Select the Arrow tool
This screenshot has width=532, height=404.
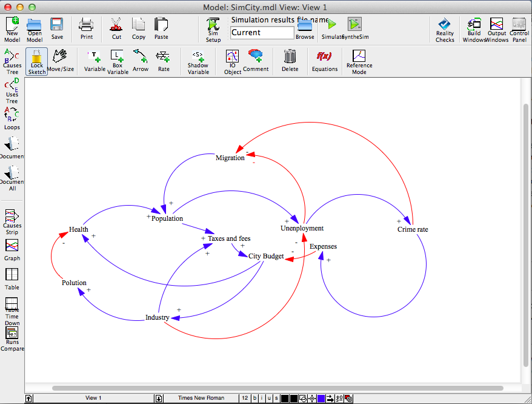[x=140, y=61]
